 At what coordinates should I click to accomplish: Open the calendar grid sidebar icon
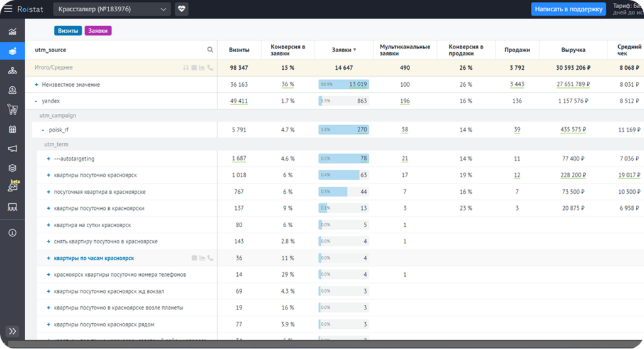[13, 129]
